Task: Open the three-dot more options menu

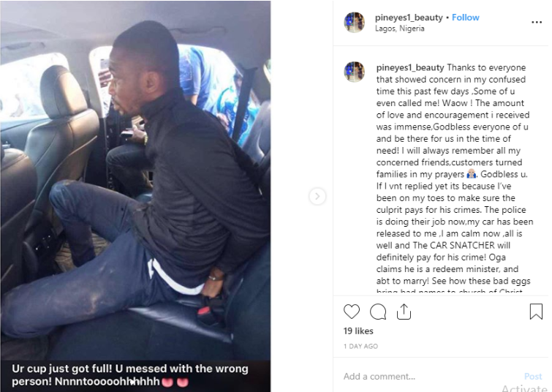Action: (x=537, y=22)
